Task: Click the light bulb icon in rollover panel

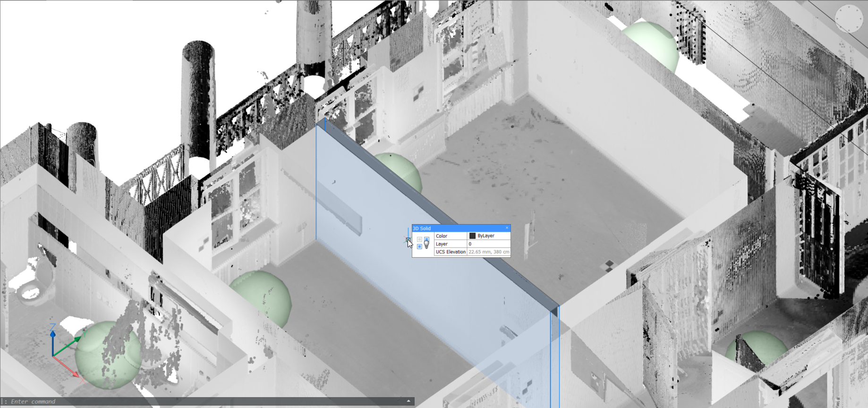Action: [426, 244]
